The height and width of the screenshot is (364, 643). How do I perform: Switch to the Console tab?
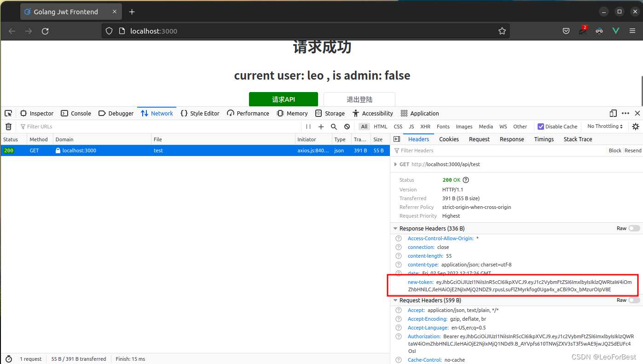tap(76, 113)
